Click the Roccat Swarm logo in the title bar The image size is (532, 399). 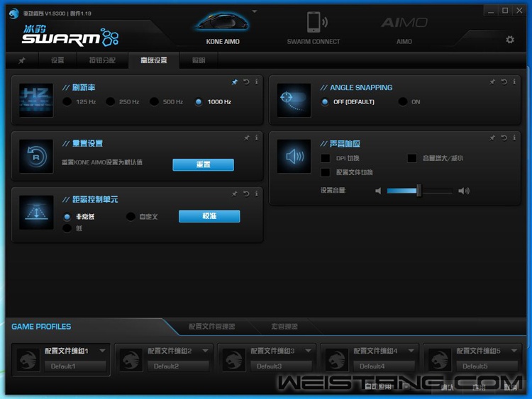pyautogui.click(x=14, y=13)
